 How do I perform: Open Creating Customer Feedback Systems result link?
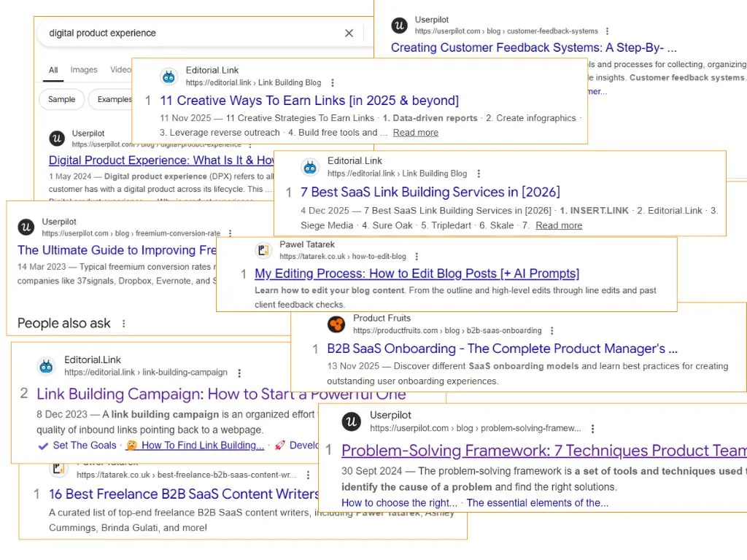[533, 47]
